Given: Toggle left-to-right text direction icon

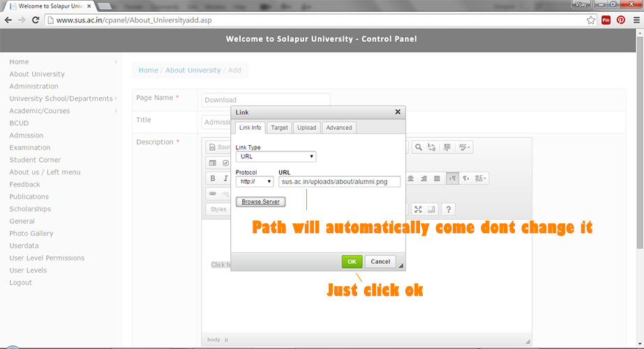Looking at the screenshot, I should tap(452, 179).
